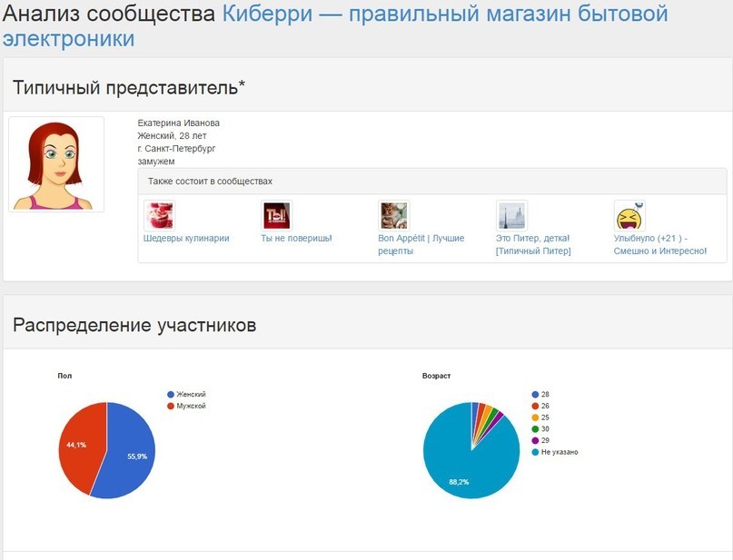Follow the Ты не поверишь! link
Image resolution: width=733 pixels, height=560 pixels.
tap(296, 238)
